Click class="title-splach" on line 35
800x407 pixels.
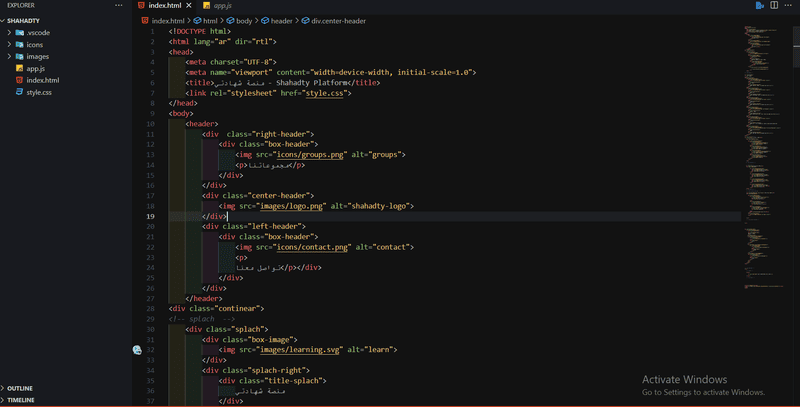point(281,380)
